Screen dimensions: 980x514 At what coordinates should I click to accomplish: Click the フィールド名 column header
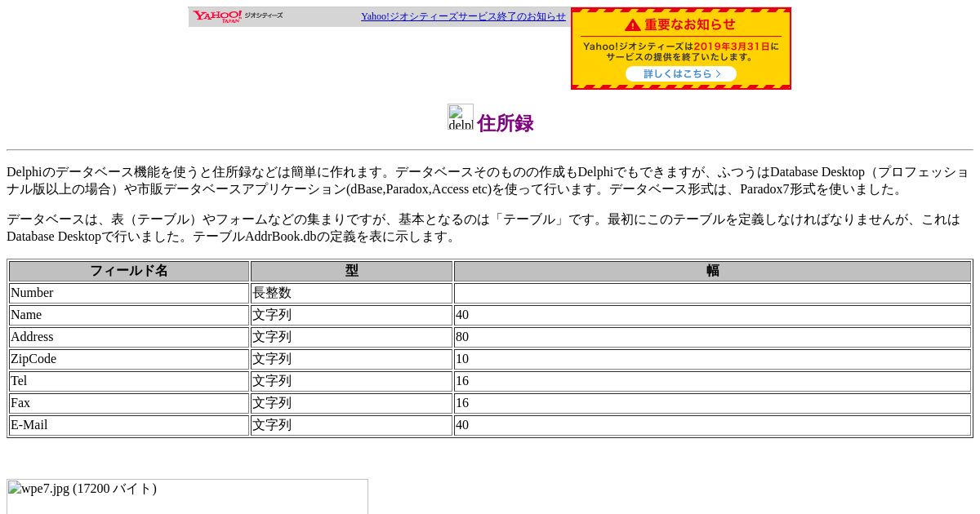point(129,271)
